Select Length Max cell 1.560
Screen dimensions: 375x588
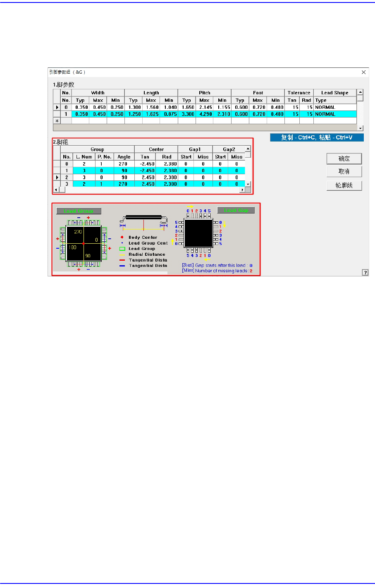click(151, 107)
